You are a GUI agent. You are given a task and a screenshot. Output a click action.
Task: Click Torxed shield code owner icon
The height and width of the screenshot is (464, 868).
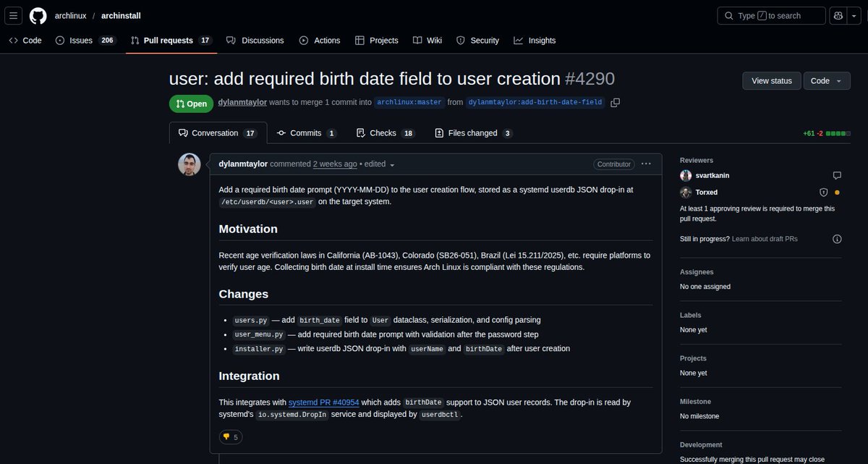click(x=823, y=193)
